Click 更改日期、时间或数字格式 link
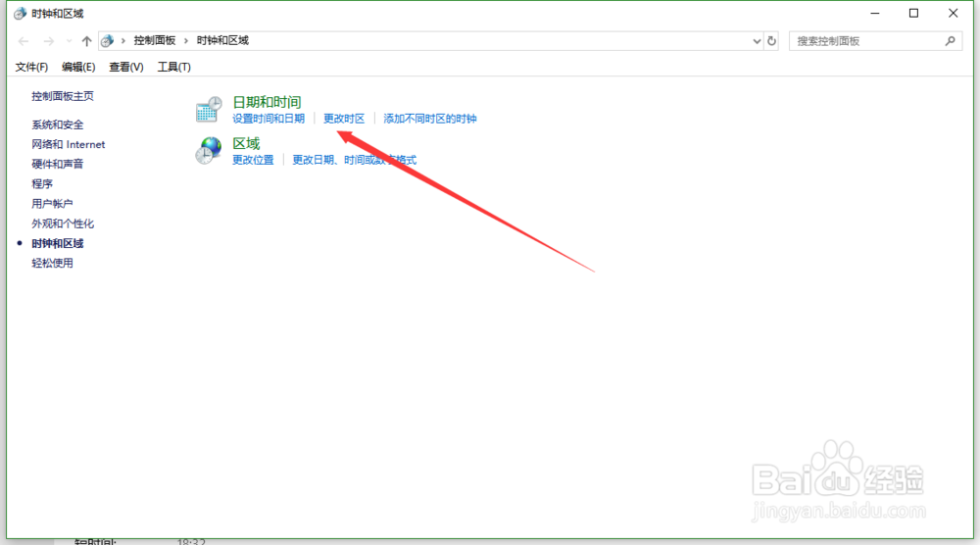This screenshot has height=545, width=980. coord(355,160)
